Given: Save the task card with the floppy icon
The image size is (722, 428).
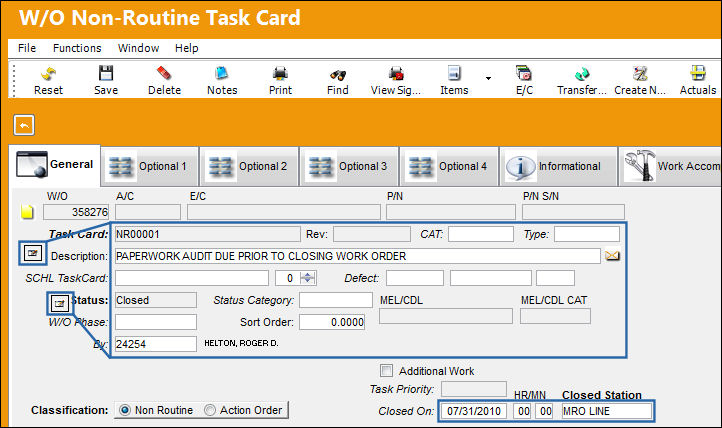Looking at the screenshot, I should pos(106,73).
